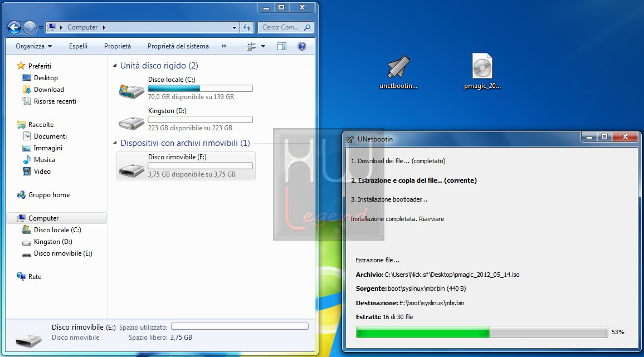
Task: Click the UNetbootin title bar app icon
Action: (350, 139)
